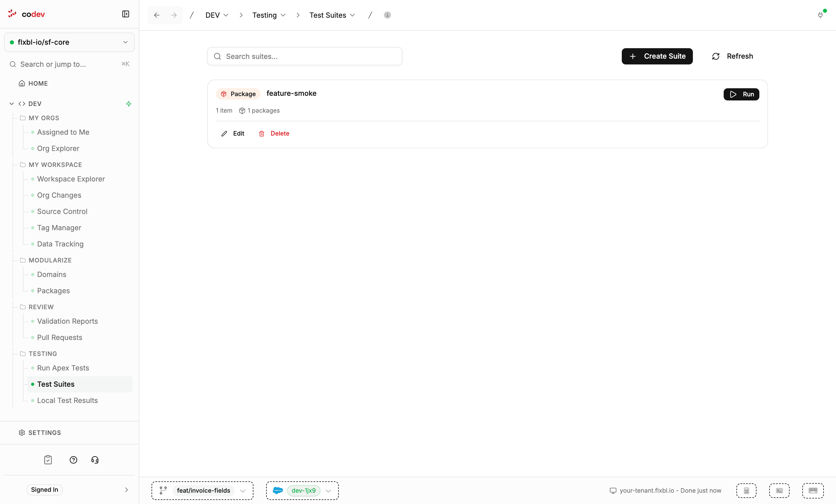Open the DEV breadcrumb dropdown
The width and height of the screenshot is (836, 504).
pos(217,15)
